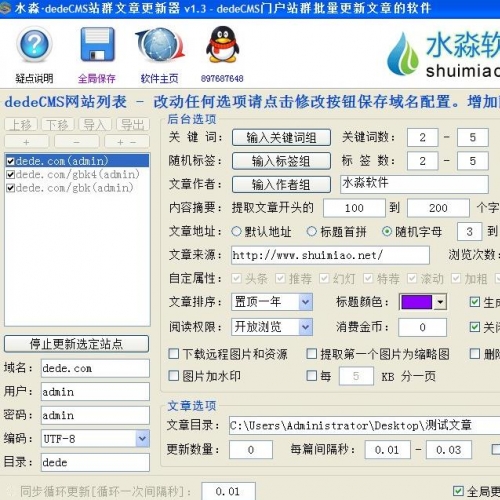Screen dimensions: 500x500
Task: Enable the 图片加水印 checkbox
Action: tap(174, 376)
